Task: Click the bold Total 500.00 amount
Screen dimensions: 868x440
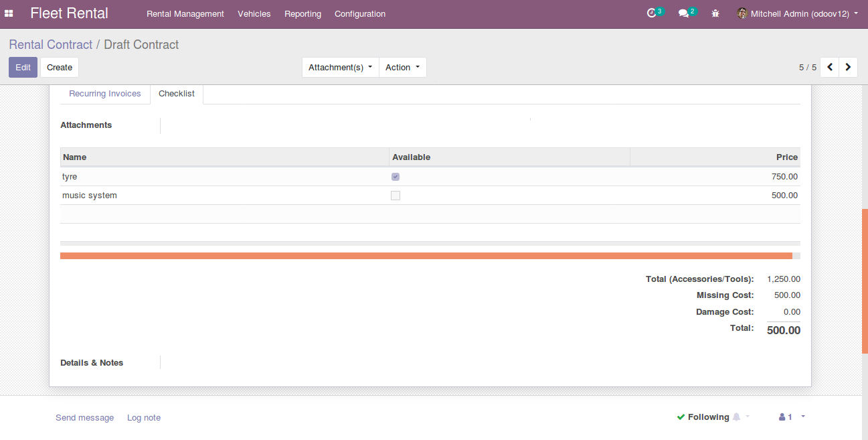Action: click(784, 330)
